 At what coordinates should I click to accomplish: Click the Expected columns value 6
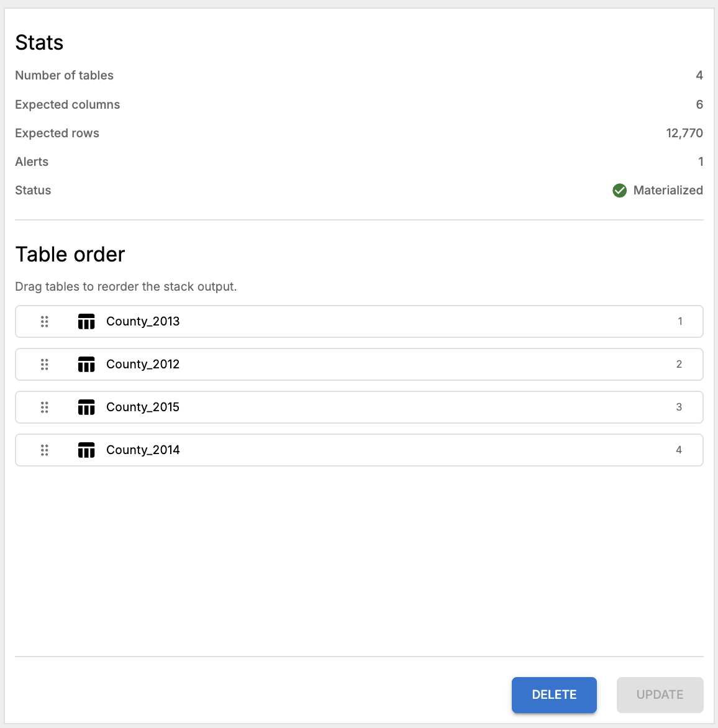699,104
